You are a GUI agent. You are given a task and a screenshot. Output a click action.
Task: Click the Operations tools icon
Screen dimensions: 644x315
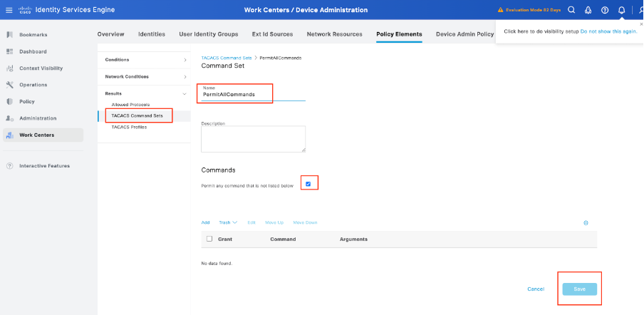tap(10, 85)
